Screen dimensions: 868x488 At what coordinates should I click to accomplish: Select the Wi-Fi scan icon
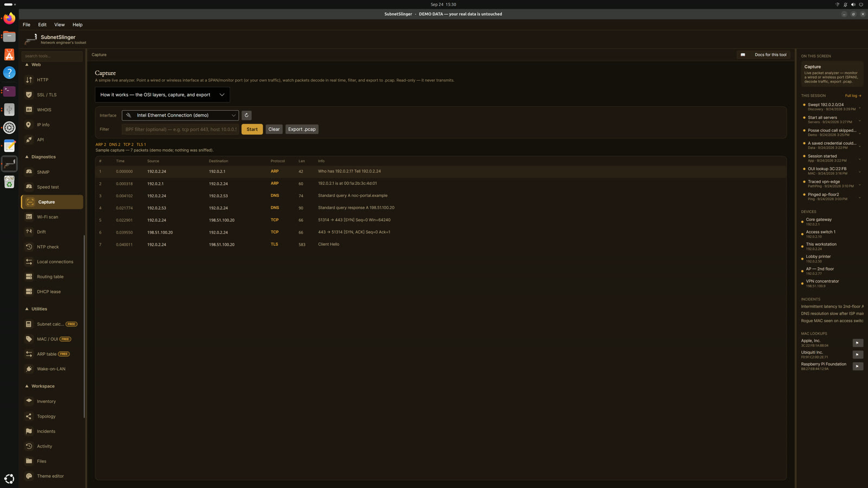pyautogui.click(x=29, y=217)
